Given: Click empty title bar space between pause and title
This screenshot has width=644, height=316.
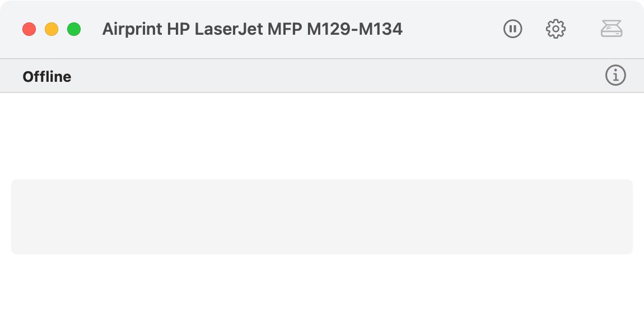Looking at the screenshot, I should [452, 29].
